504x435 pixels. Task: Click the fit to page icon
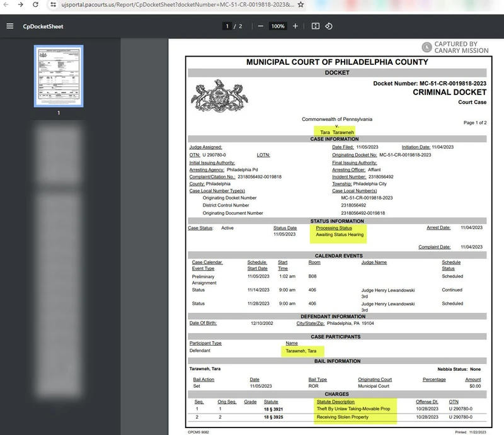(x=316, y=26)
